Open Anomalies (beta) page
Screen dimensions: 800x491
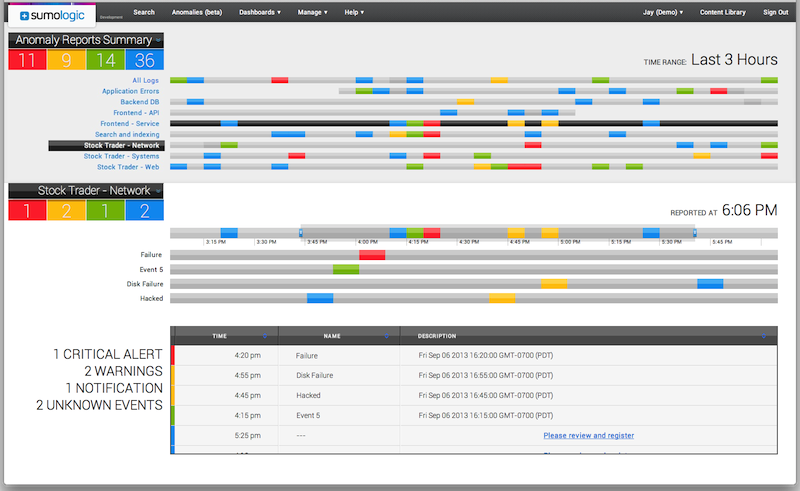[x=197, y=12]
